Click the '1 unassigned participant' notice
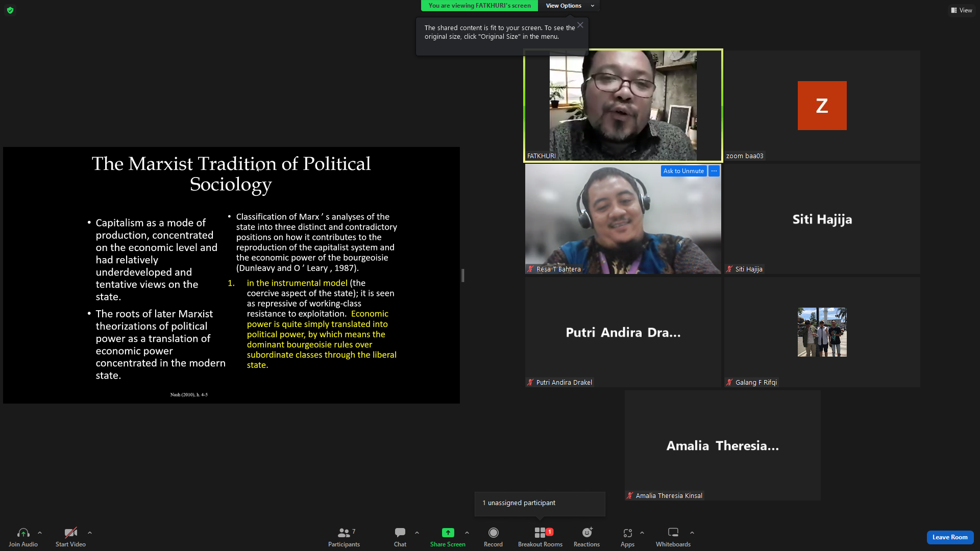Screen dimensions: 980x551 [x=540, y=504]
